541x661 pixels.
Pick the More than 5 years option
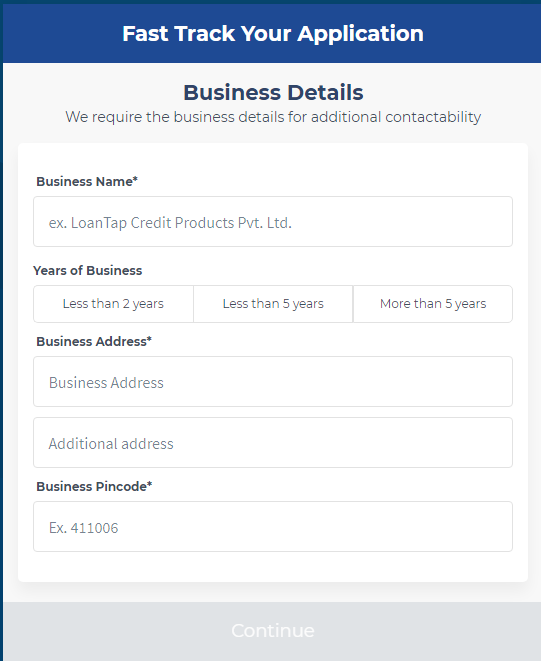(x=433, y=304)
